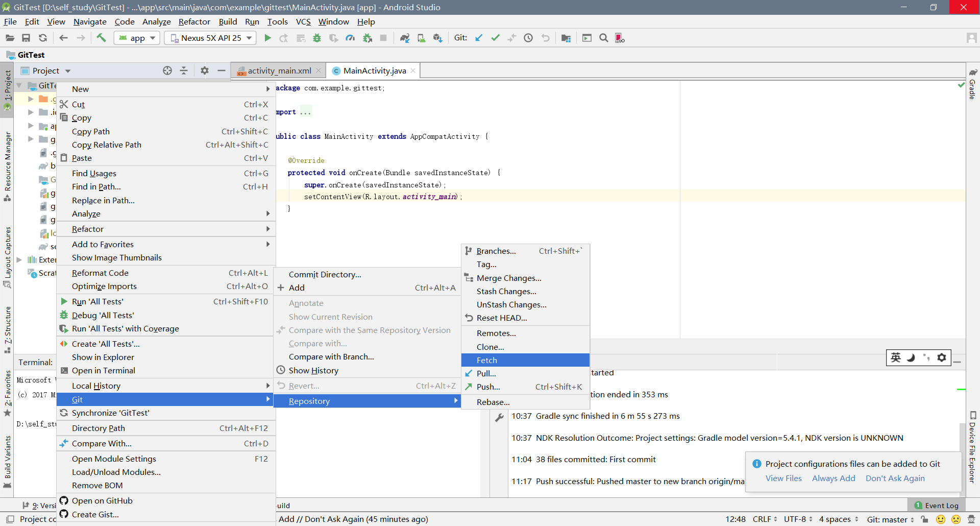This screenshot has width=980, height=526.
Task: Open Project Structure toolbar icon
Action: point(566,38)
